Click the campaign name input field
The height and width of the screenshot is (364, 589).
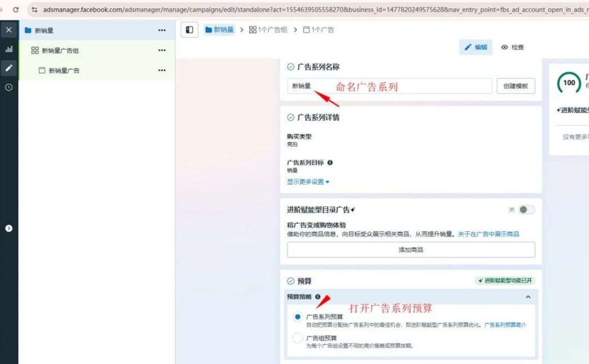(x=390, y=86)
